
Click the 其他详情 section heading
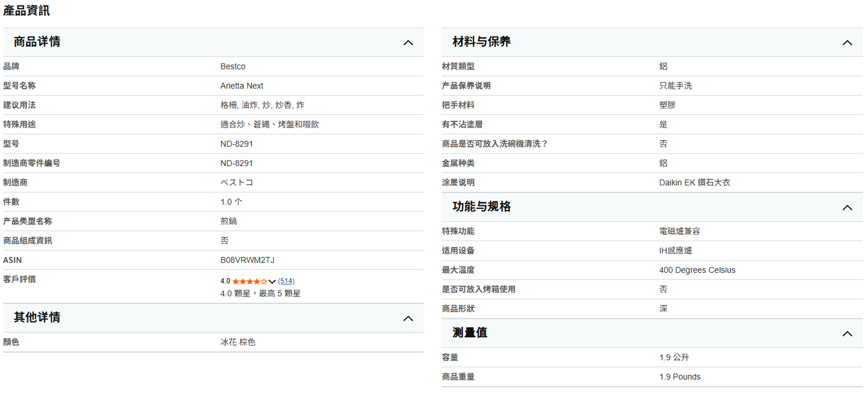point(37,317)
